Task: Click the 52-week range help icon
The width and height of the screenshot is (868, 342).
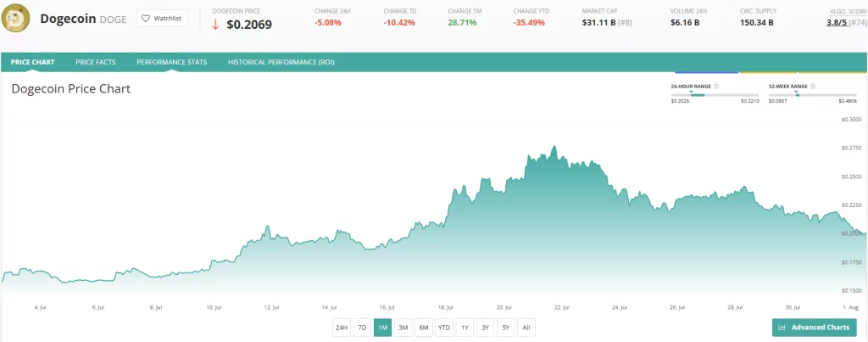Action: [x=811, y=87]
